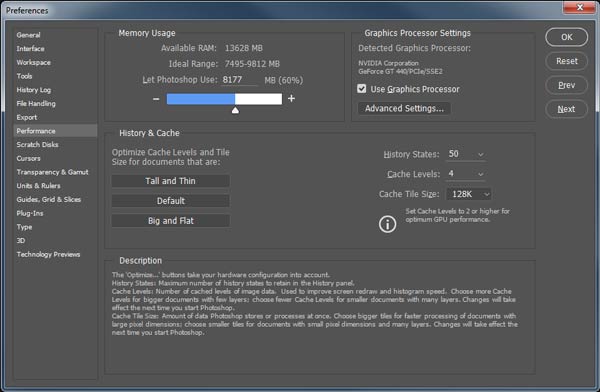The width and height of the screenshot is (600, 392).
Task: Open Advanced Settings for graphics processor
Action: [x=404, y=108]
